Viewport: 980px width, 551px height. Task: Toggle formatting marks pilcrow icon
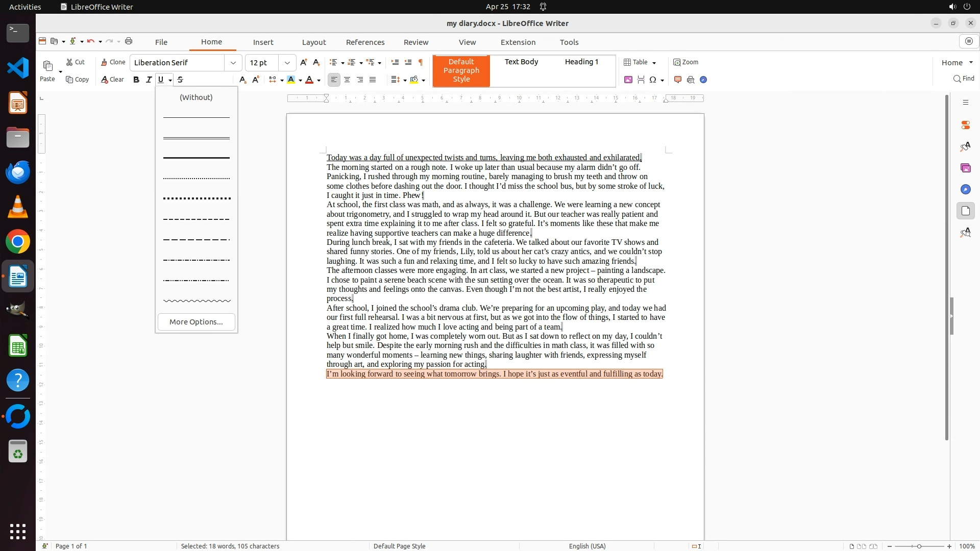(421, 62)
